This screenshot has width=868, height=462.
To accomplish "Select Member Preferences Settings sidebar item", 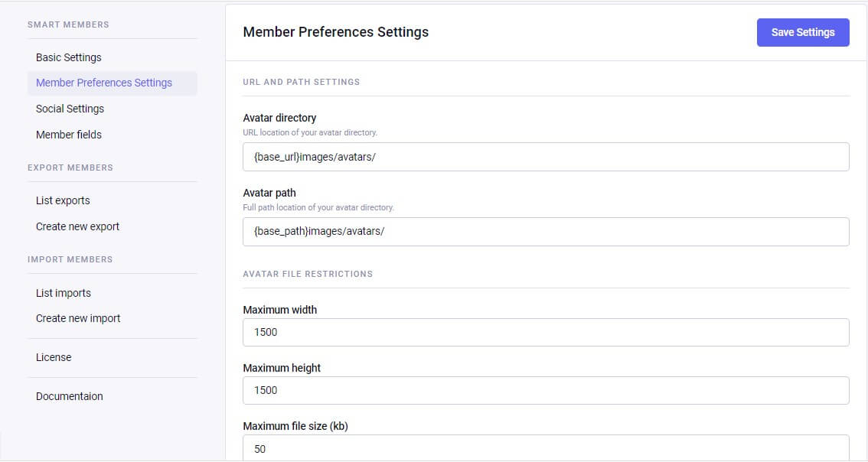I will pyautogui.click(x=104, y=83).
